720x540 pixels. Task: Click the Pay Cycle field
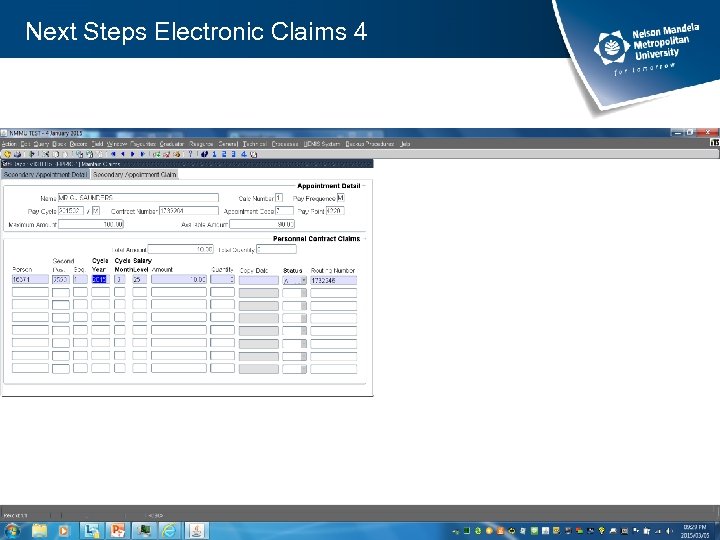[x=71, y=211]
